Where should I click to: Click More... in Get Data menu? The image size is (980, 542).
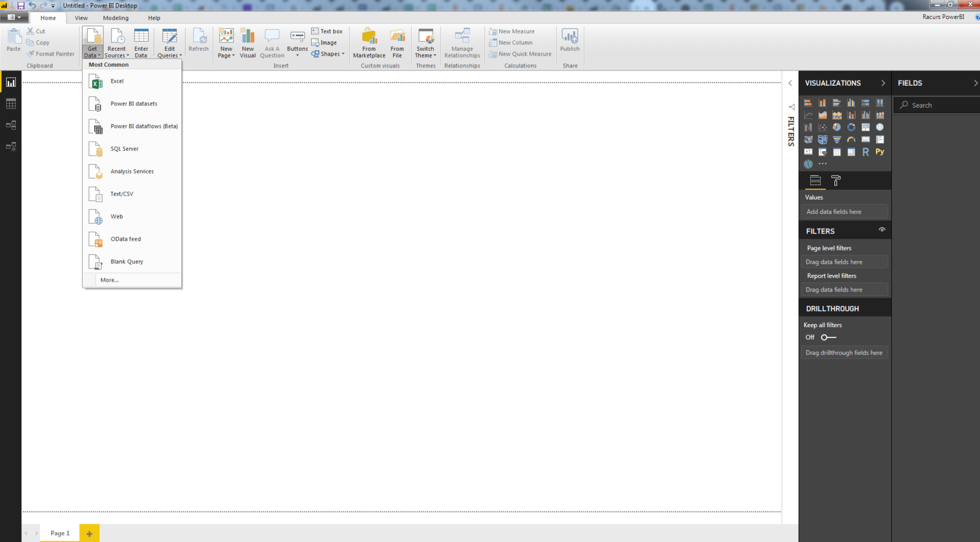(x=132, y=280)
